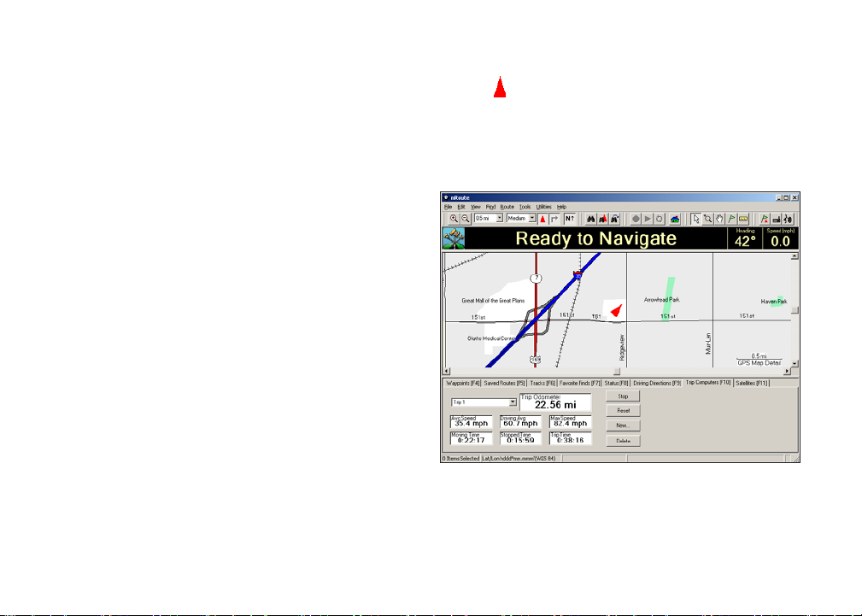Select the Hand pan tool
The image size is (862, 616).
pyautogui.click(x=719, y=219)
